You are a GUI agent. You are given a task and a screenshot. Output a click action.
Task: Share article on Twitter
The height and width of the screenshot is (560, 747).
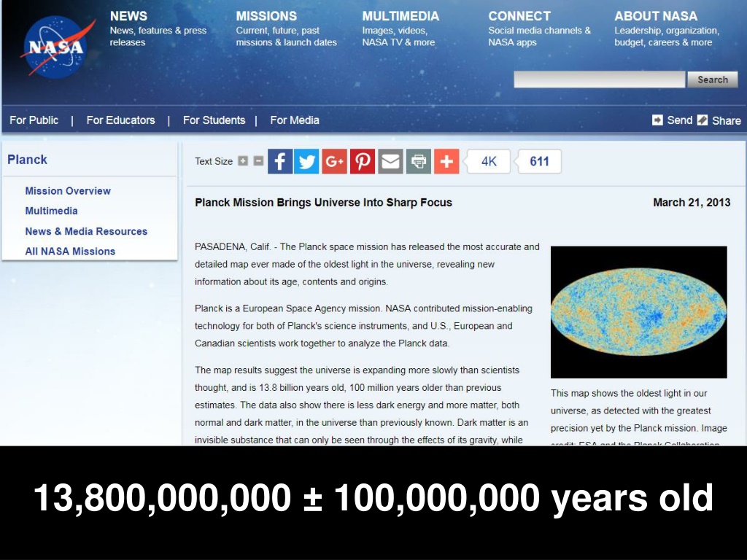coord(306,161)
